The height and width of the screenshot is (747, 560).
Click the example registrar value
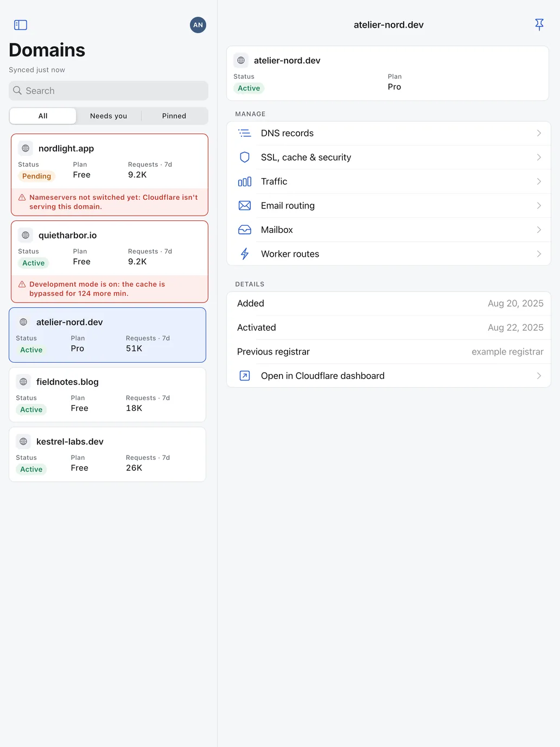[507, 352]
